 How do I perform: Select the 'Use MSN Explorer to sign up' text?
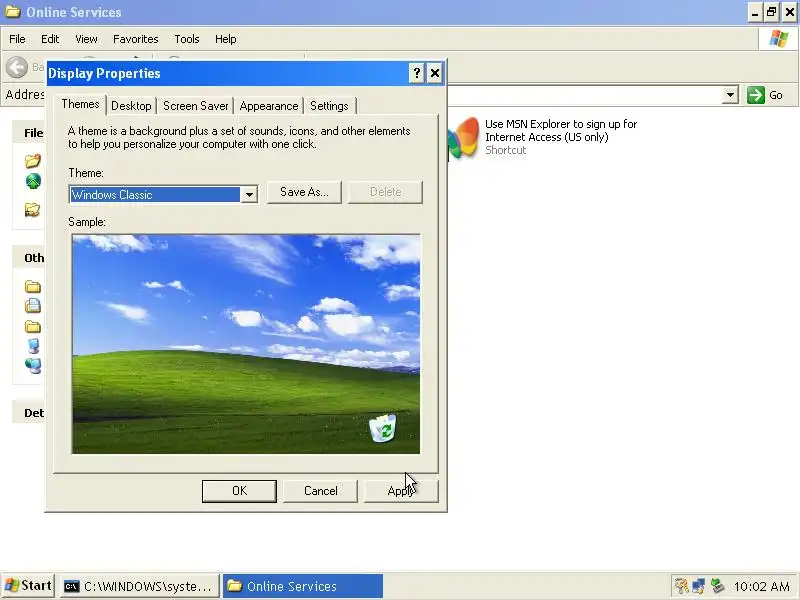point(561,131)
